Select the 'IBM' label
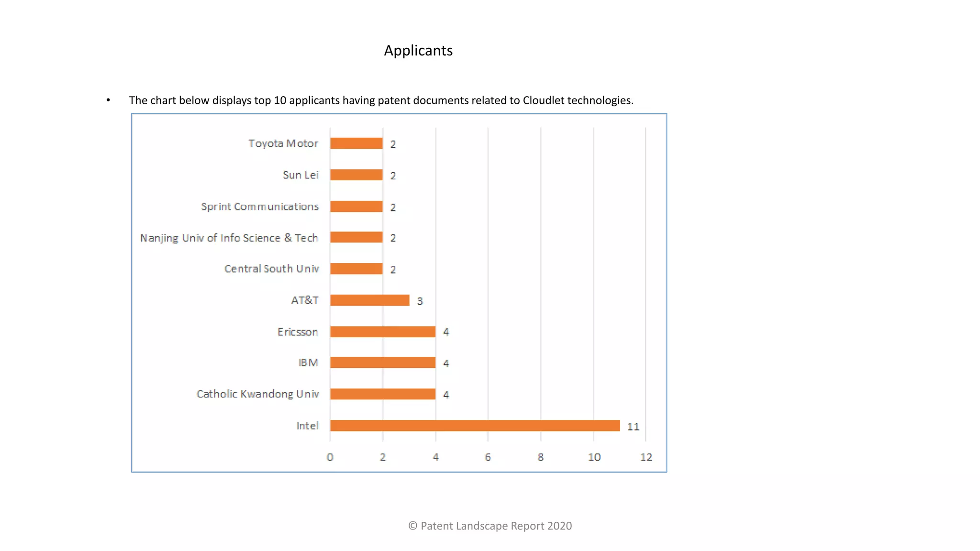The width and height of the screenshot is (980, 551). click(x=308, y=363)
